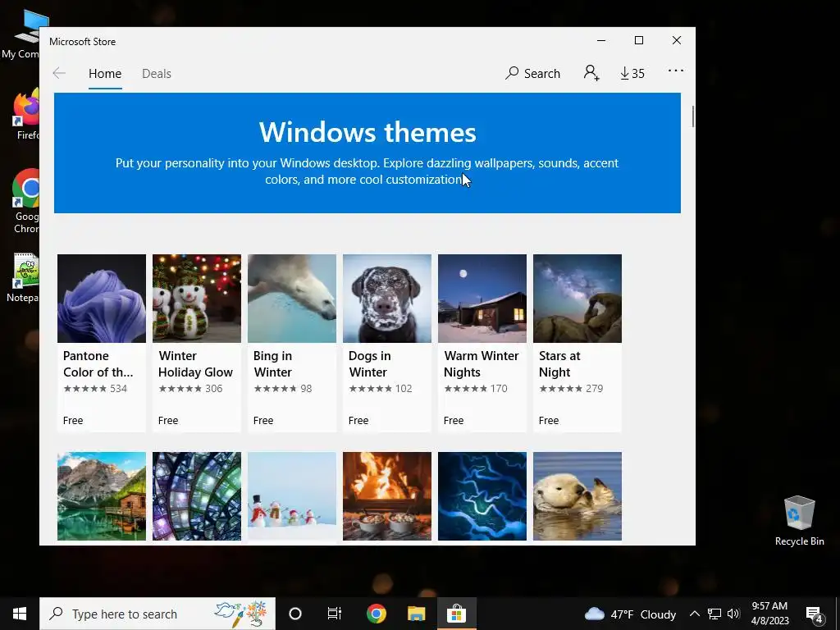Click the Dogs in Winter title
Screen dimensions: 840x630
pyautogui.click(x=370, y=363)
